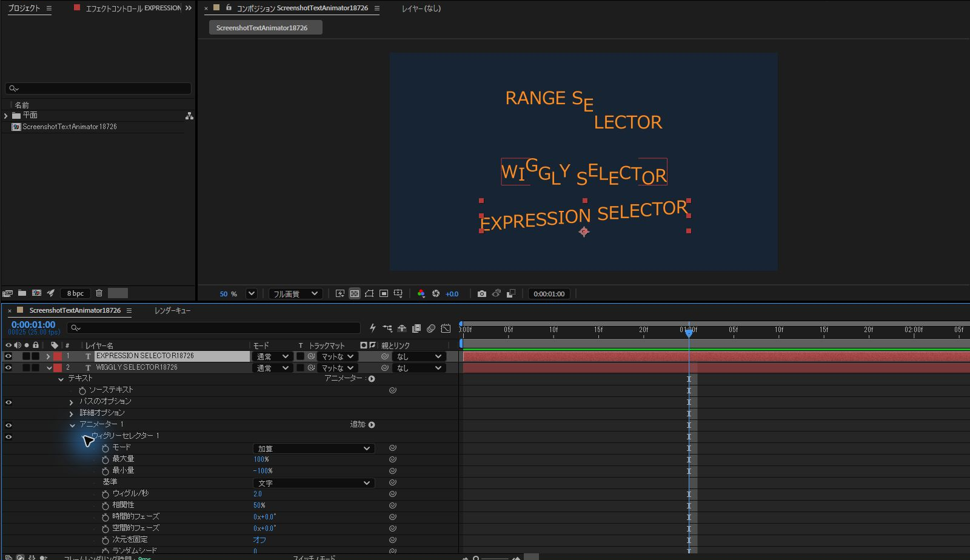
Task: Create a new folder in Project panel
Action: coord(22,293)
